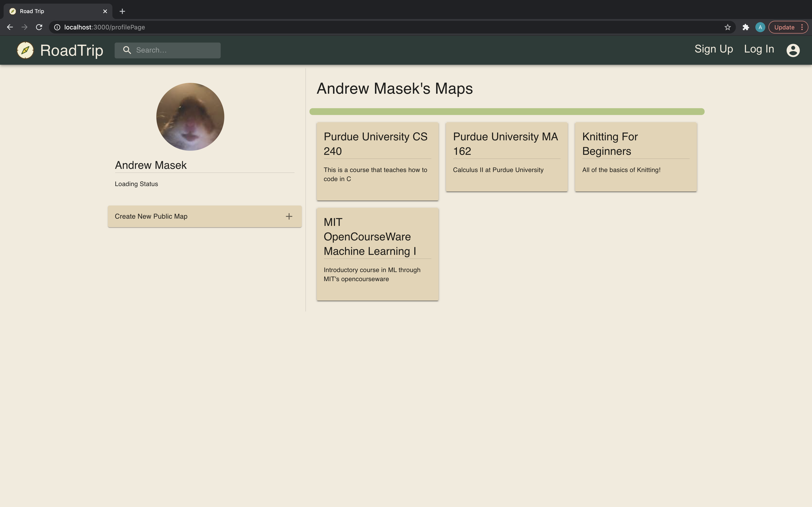Open the account profile icon in navbar
Viewport: 812px width, 507px height.
pyautogui.click(x=793, y=50)
